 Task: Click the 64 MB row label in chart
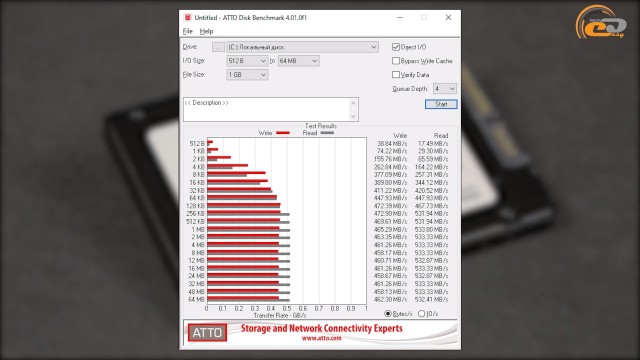click(x=196, y=299)
